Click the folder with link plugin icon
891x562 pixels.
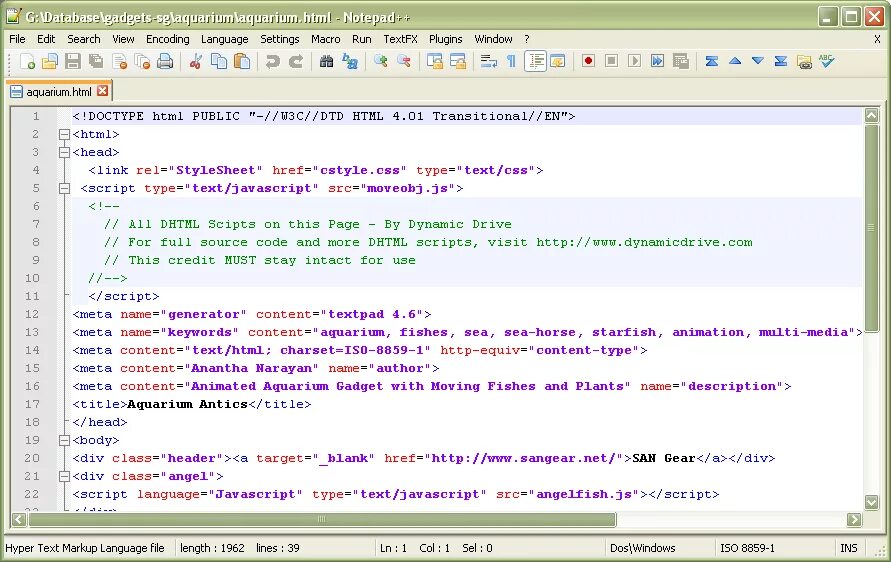(804, 61)
